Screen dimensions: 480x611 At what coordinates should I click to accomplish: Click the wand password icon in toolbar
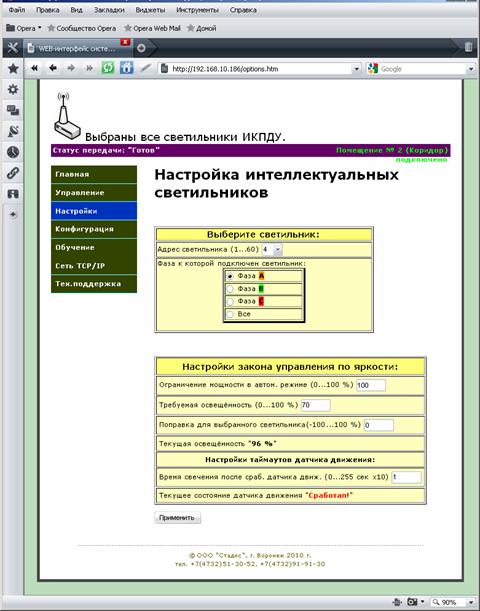(x=145, y=68)
